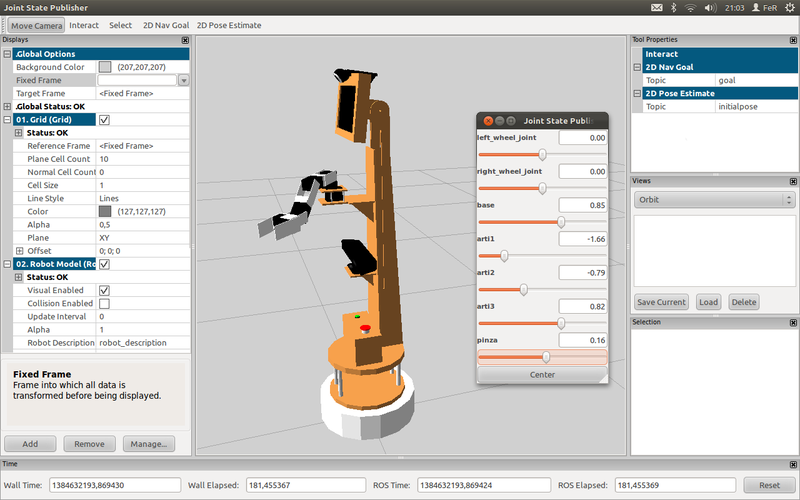This screenshot has width=800, height=500.
Task: Open the system gear menu icon
Action: pyautogui.click(x=788, y=7)
